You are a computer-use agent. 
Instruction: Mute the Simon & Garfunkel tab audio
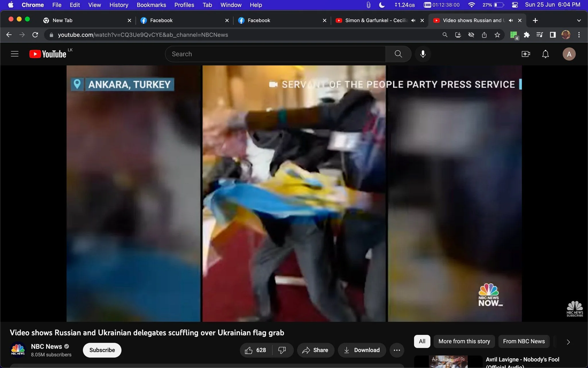pos(413,20)
